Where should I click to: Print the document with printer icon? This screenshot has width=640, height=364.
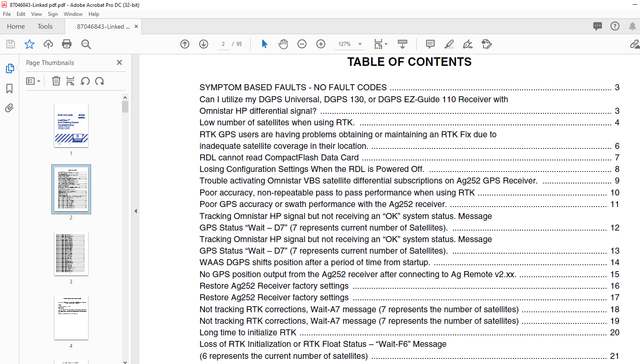point(67,44)
